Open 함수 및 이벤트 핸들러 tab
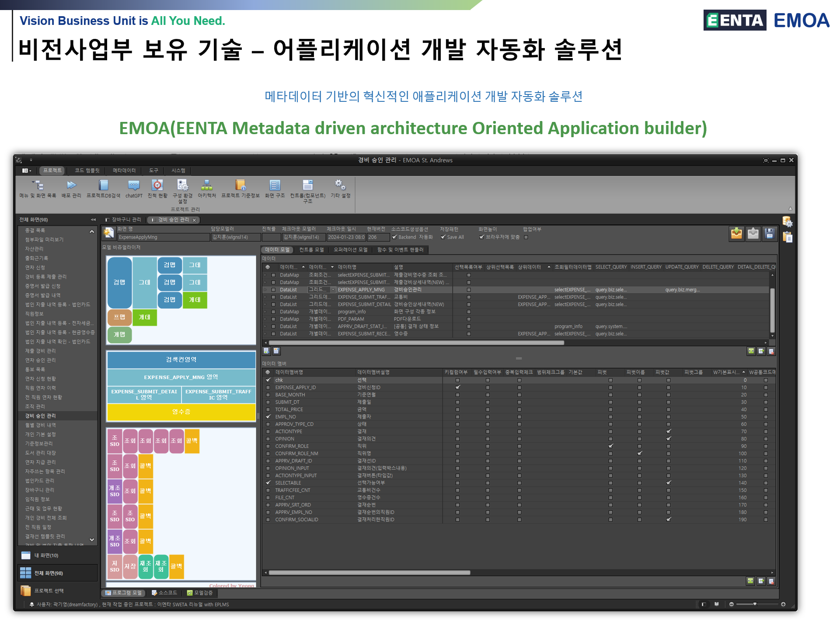 tap(401, 250)
